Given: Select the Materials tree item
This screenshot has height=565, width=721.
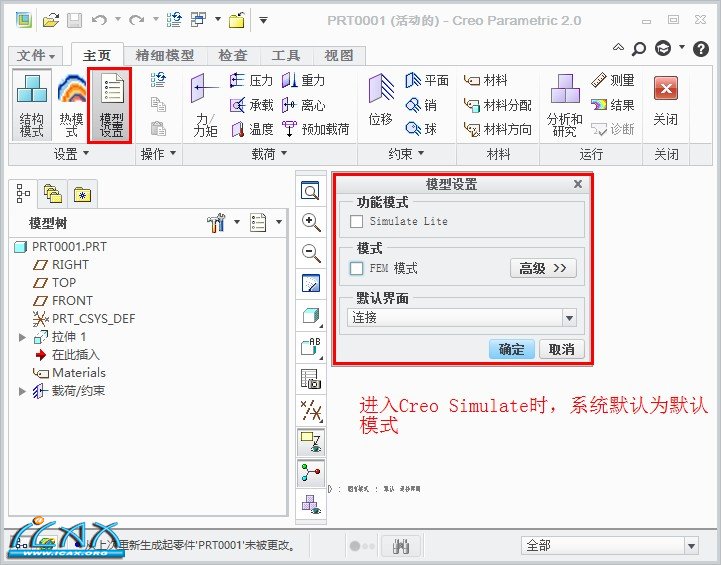Looking at the screenshot, I should pyautogui.click(x=69, y=373).
